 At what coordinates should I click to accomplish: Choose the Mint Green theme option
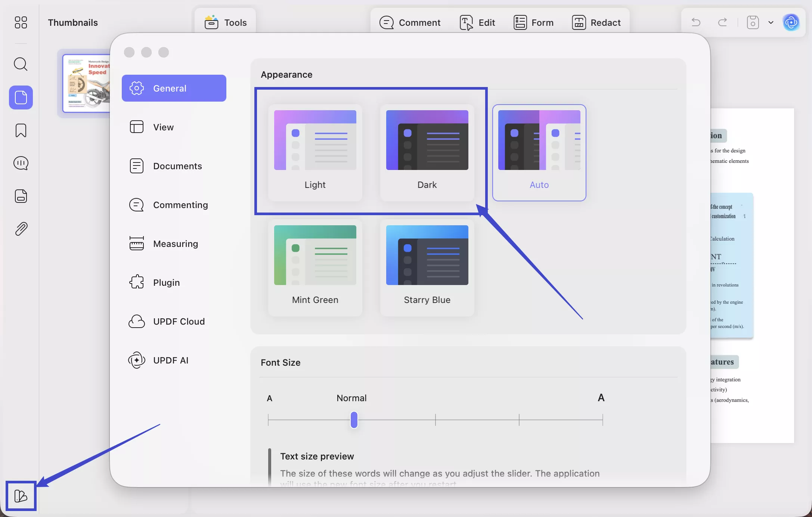point(315,267)
